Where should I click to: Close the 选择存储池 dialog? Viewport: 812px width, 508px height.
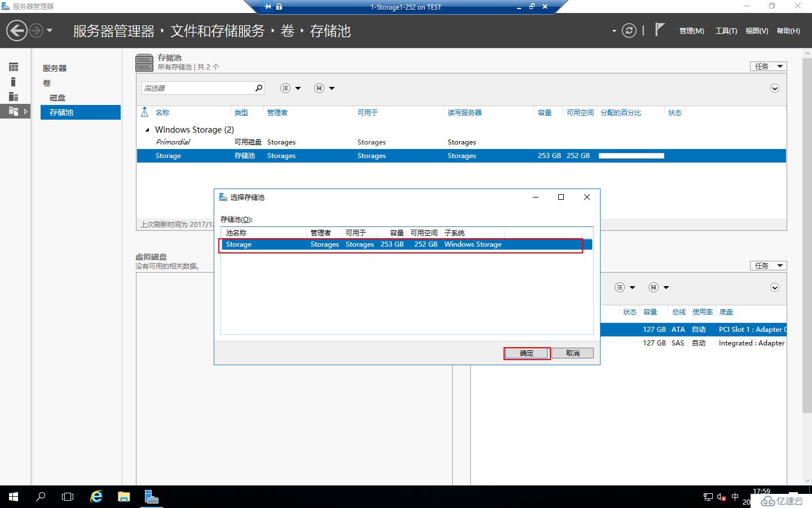587,197
